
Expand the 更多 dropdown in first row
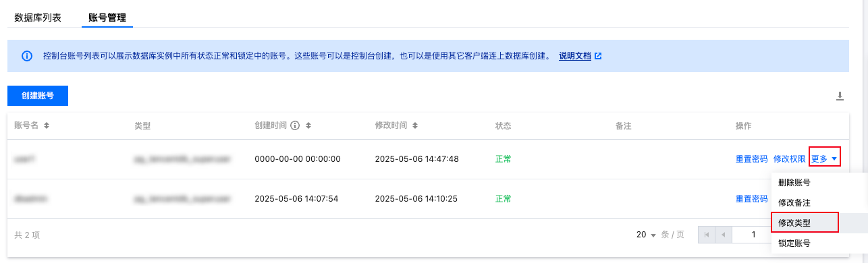[x=824, y=159]
